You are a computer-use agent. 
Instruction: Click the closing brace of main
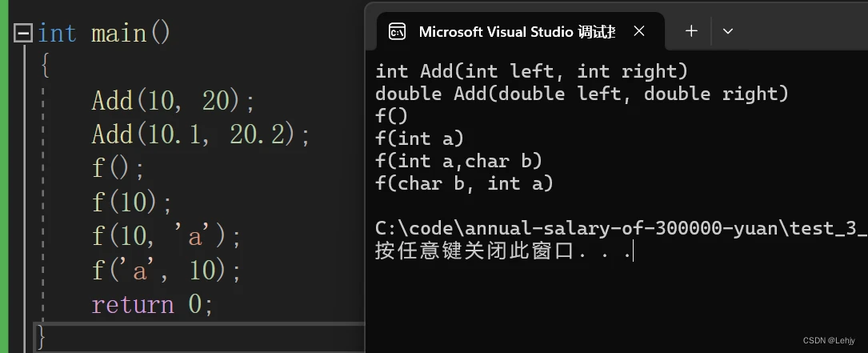[x=42, y=335]
